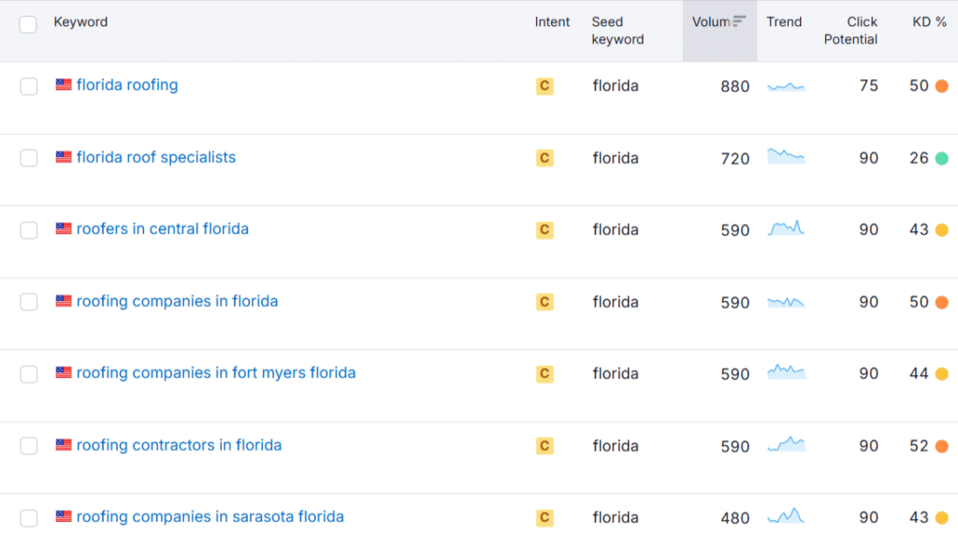The height and width of the screenshot is (560, 958).
Task: Tick roofing contractors in florida checkbox
Action: coord(29,446)
